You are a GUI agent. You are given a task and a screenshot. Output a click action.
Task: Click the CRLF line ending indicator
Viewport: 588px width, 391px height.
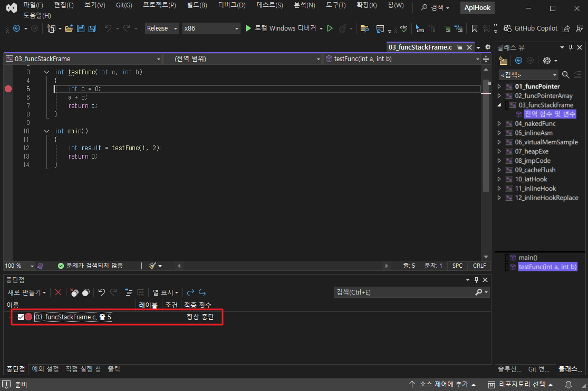click(x=479, y=266)
